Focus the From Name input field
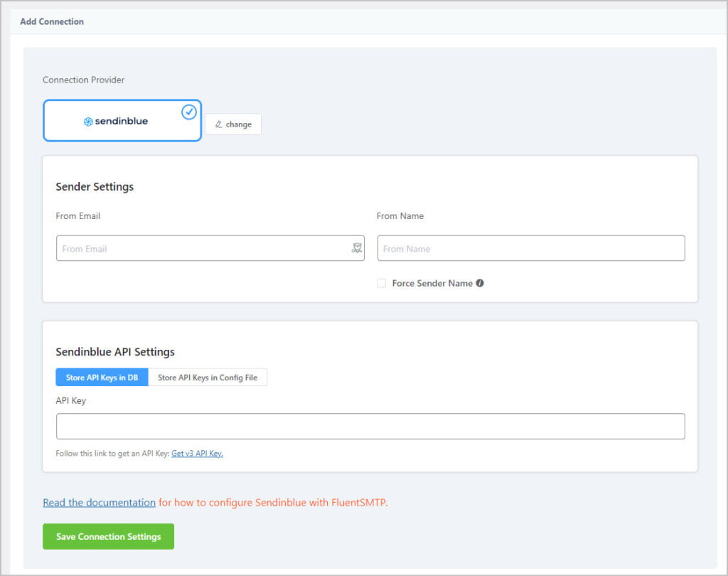The height and width of the screenshot is (576, 728). pyautogui.click(x=530, y=247)
